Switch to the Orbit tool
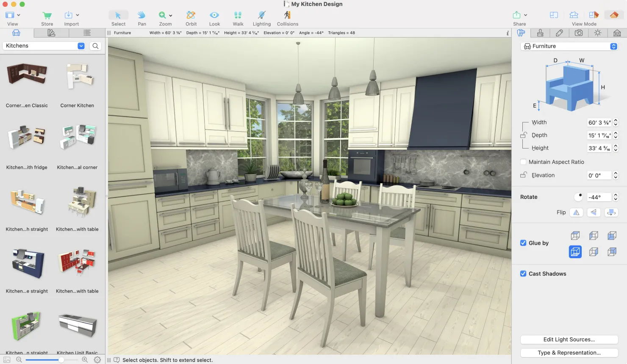This screenshot has height=364, width=627. coord(191,15)
